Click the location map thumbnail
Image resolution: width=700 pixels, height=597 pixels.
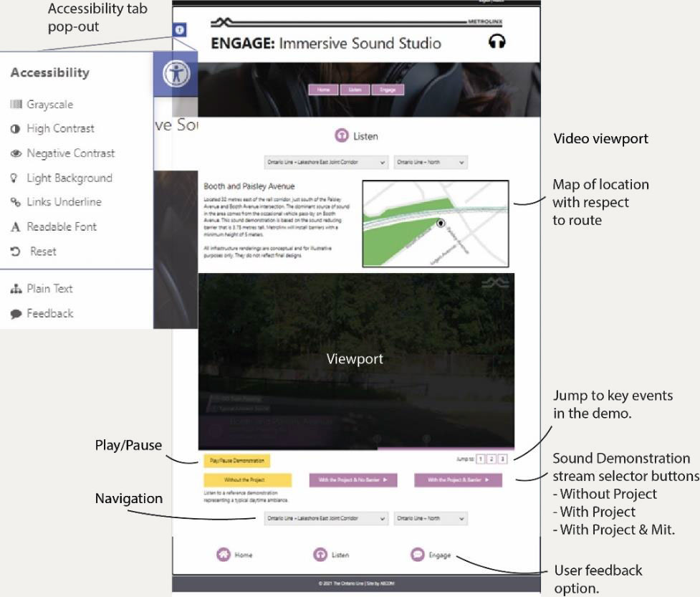point(436,224)
